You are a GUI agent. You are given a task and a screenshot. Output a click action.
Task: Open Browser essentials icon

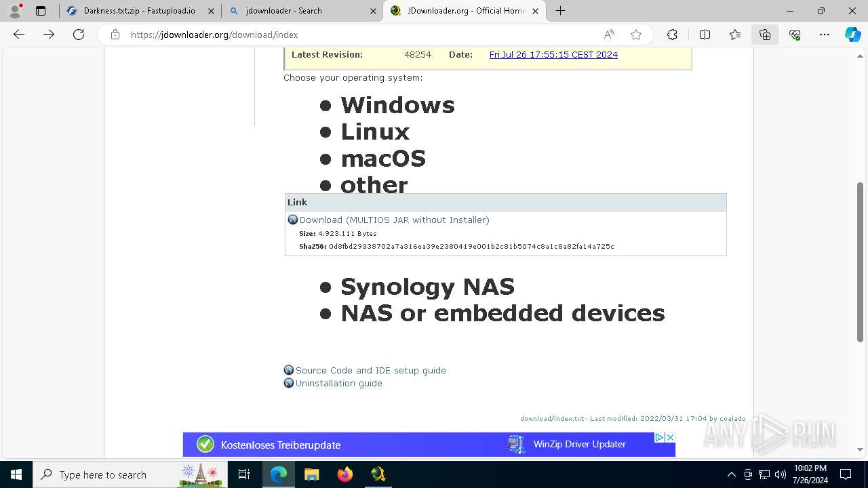[x=795, y=35]
